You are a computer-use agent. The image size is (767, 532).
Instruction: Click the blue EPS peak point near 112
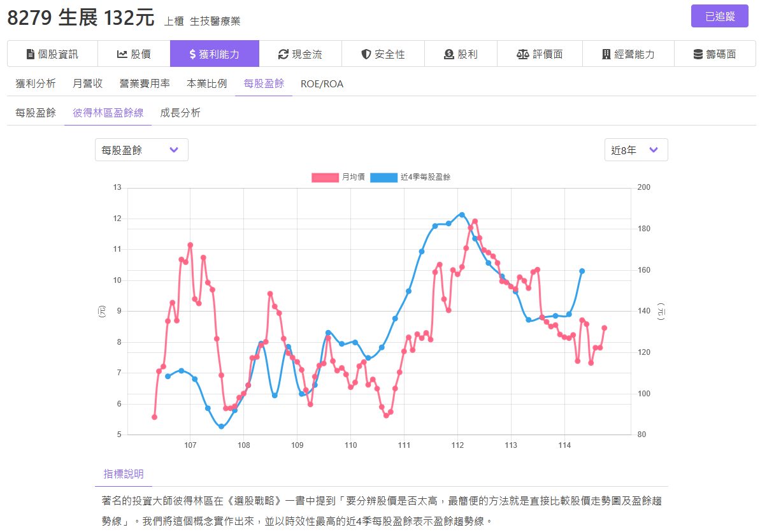pyautogui.click(x=462, y=215)
